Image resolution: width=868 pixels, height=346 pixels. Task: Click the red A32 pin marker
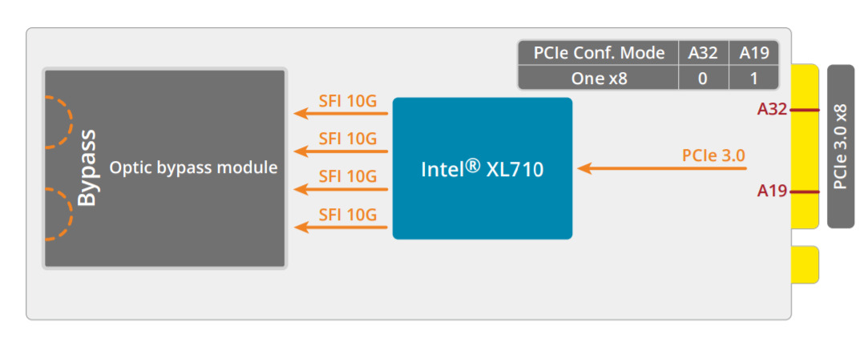805,111
